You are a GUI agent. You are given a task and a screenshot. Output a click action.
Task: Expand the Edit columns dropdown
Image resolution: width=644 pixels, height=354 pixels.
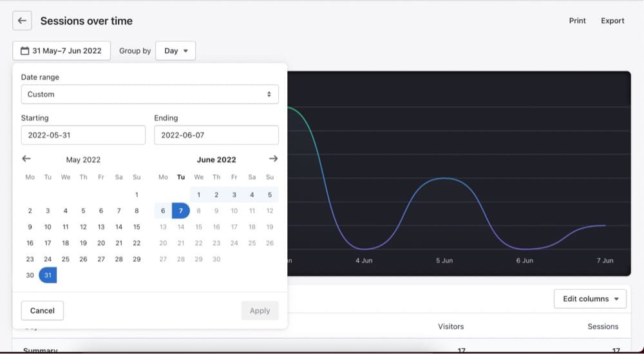point(590,299)
